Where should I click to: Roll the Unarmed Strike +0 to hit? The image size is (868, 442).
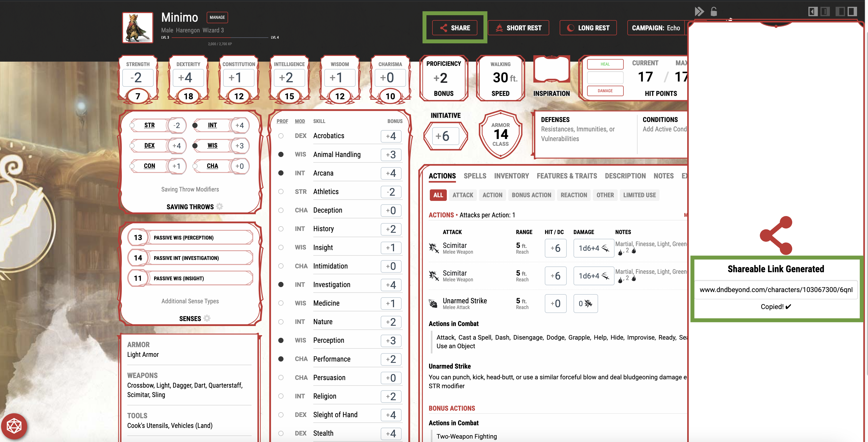click(555, 304)
